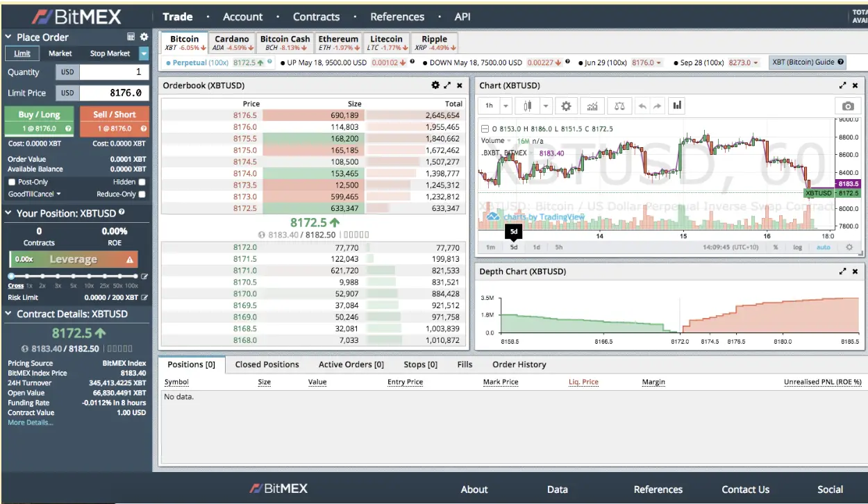Click the chart undo arrow
Screen dimensions: 868x504
(x=642, y=106)
